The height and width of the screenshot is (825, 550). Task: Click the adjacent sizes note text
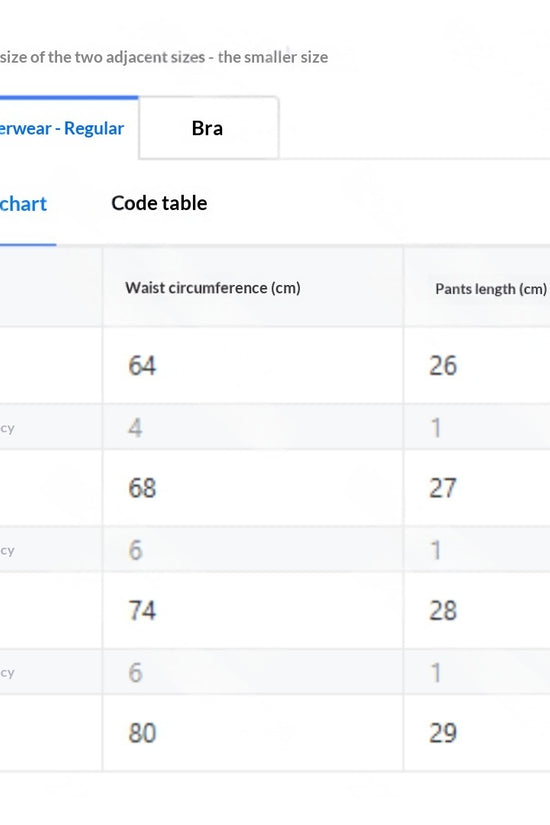(164, 57)
